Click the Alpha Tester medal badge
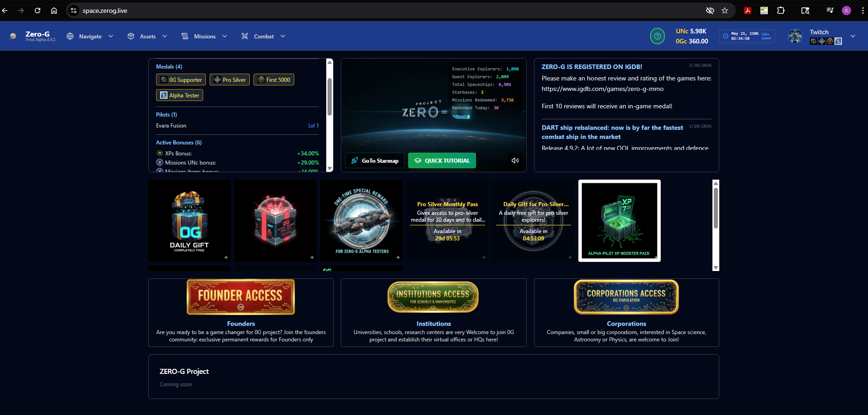 click(179, 95)
